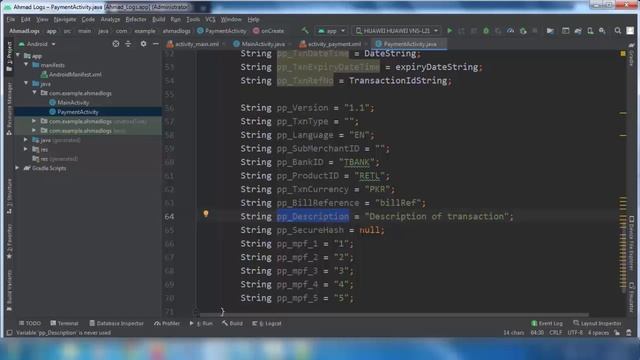This screenshot has width=640, height=360.
Task: Switch to MainActivity.java tab
Action: coord(262,44)
